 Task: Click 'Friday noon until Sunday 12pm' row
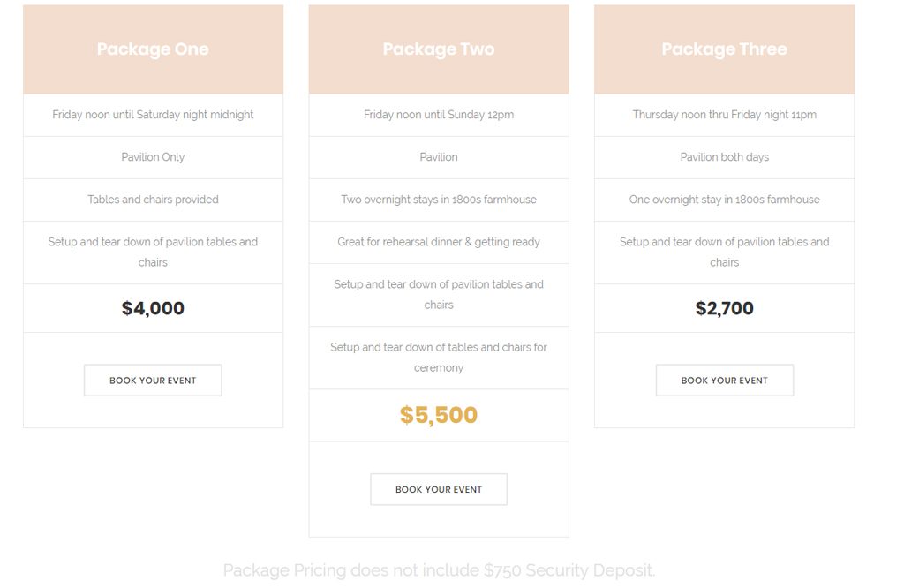click(439, 115)
